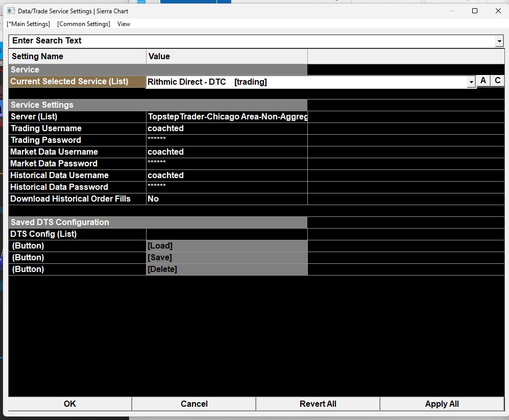Open the View menu
The image size is (509, 420).
[x=124, y=24]
